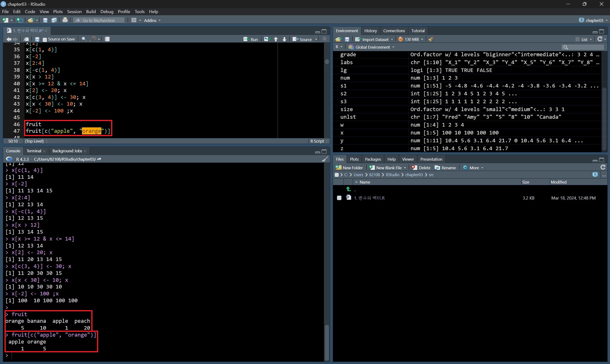Click the find/replace magnifier icon in editor
Screen dimensions: 610x364
point(84,39)
